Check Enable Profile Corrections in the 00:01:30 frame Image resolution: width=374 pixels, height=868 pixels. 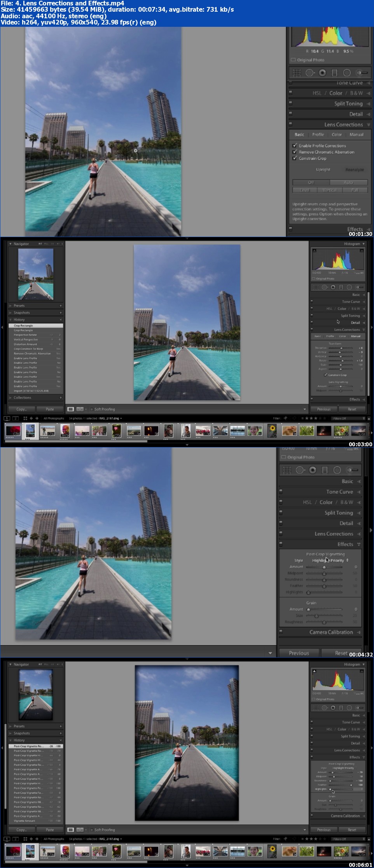(295, 145)
